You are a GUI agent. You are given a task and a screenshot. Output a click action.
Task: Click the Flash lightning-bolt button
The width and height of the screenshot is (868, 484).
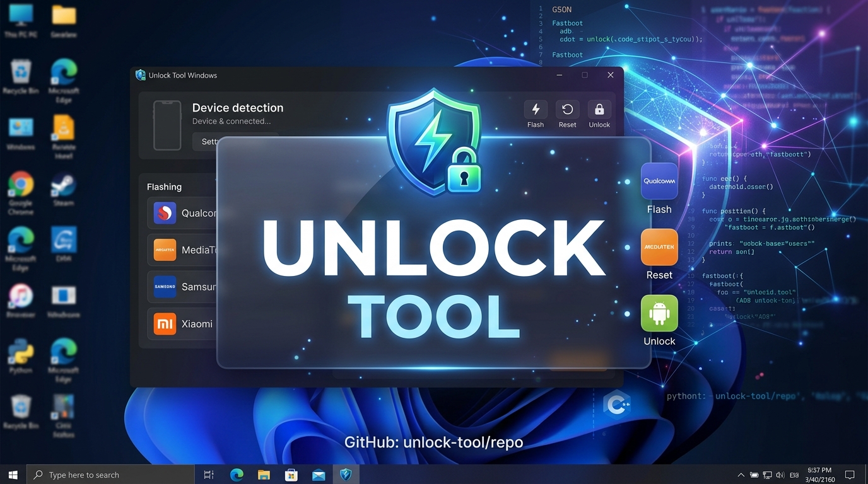[x=536, y=110]
